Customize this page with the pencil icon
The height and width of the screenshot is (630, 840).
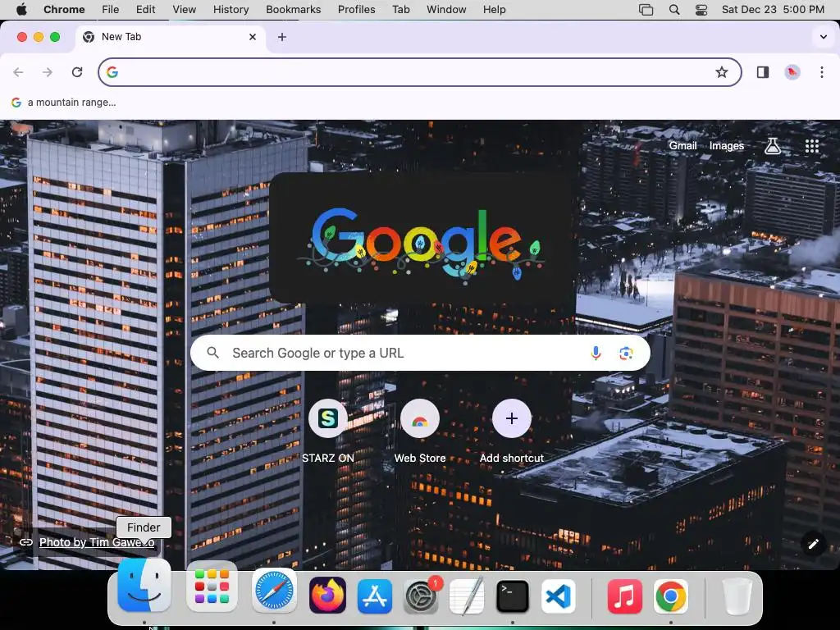(x=813, y=545)
